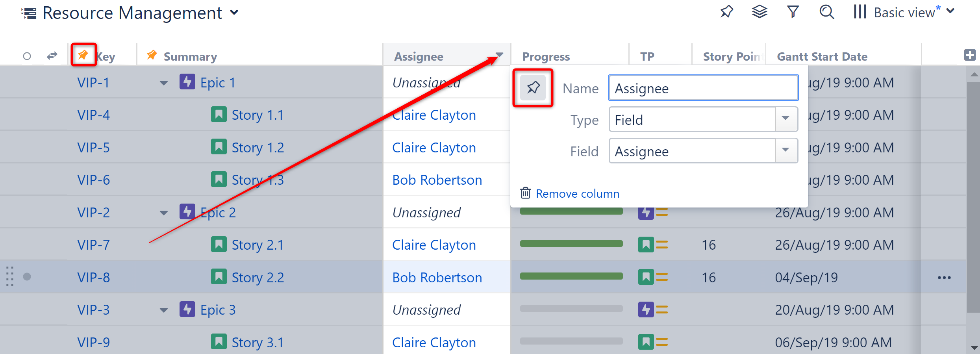980x354 pixels.
Task: Click orange pin icon on Key column
Action: pos(83,55)
